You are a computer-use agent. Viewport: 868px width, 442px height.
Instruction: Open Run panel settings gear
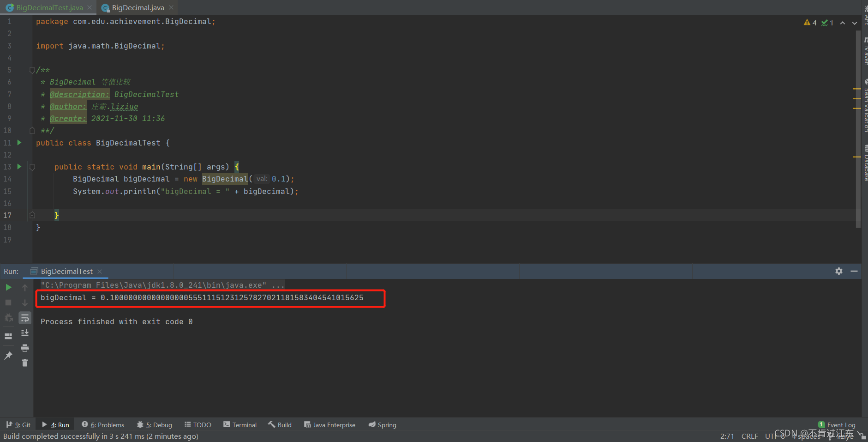tap(839, 271)
